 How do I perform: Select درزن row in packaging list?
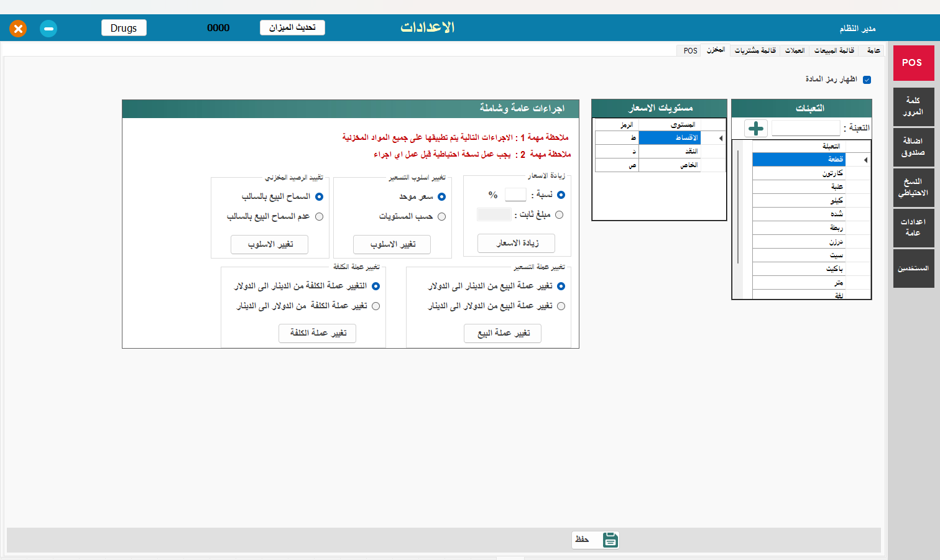(x=799, y=241)
